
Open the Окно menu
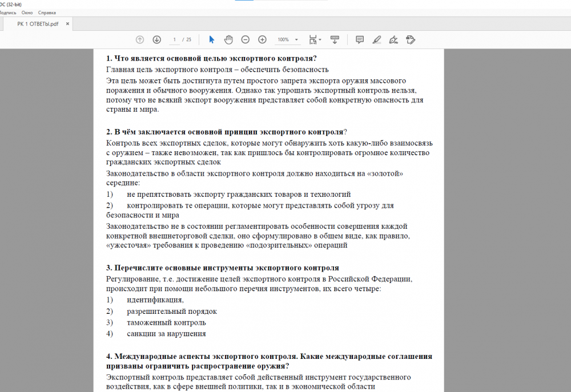tap(27, 12)
